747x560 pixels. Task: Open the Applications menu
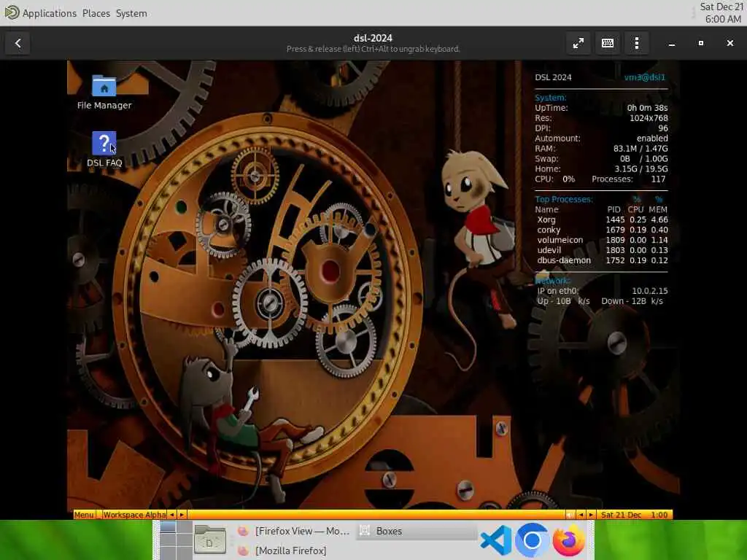(x=49, y=13)
